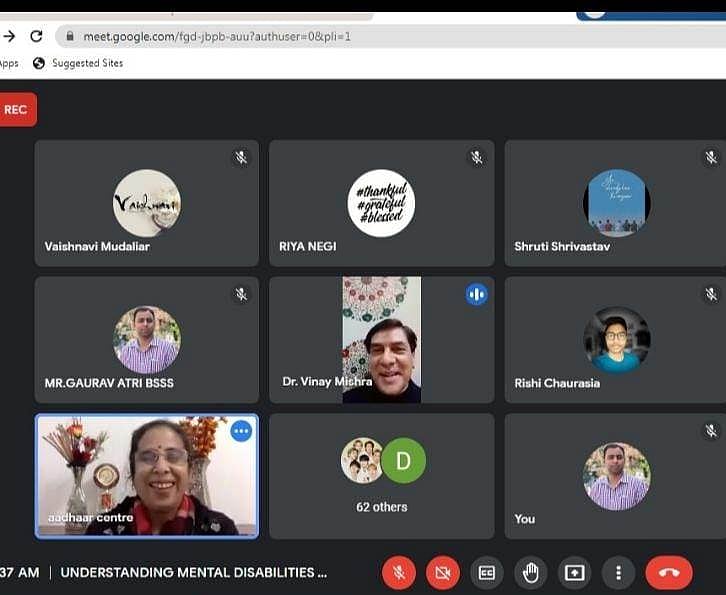Click muted mic icon on Vaishnavi Mudaliar tile
This screenshot has height=595, width=726.
point(241,158)
